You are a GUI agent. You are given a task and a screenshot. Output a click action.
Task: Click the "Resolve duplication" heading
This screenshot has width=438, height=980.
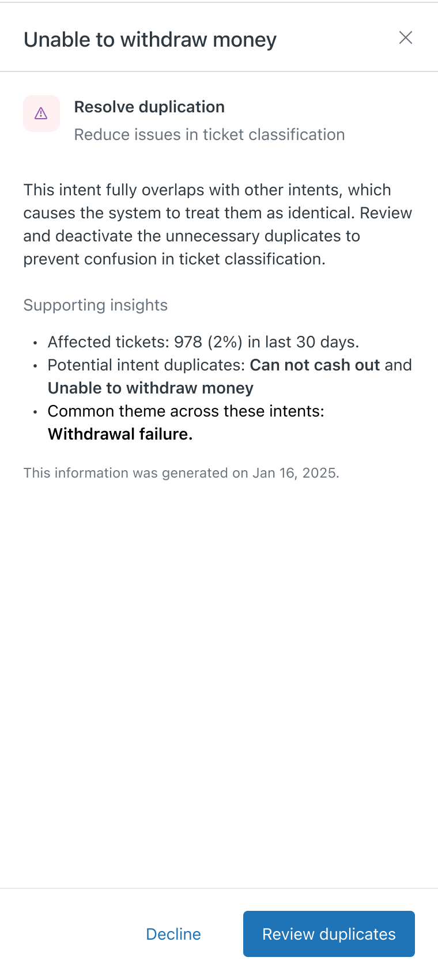point(149,107)
